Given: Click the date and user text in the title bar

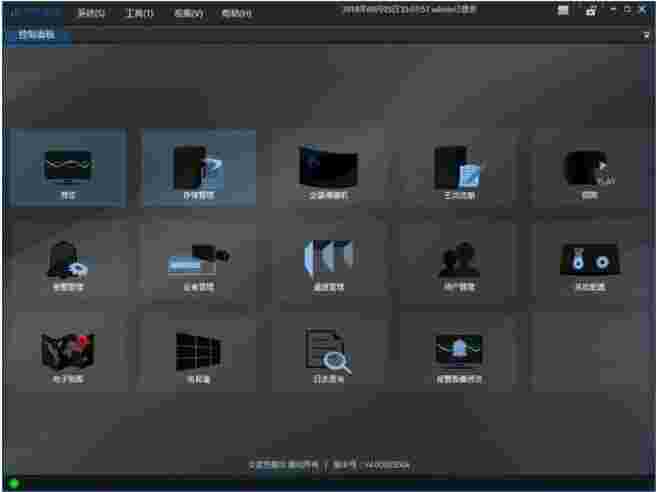Looking at the screenshot, I should pyautogui.click(x=409, y=10).
